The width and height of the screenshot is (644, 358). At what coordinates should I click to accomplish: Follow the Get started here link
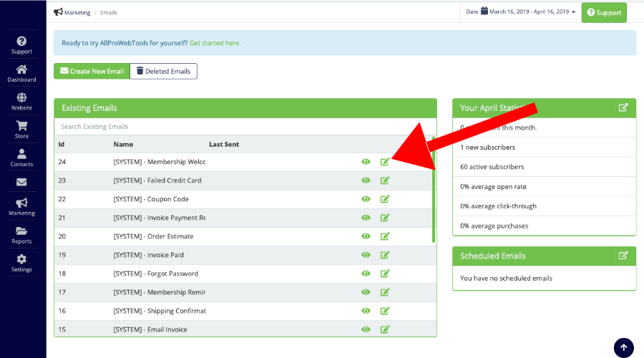(215, 43)
